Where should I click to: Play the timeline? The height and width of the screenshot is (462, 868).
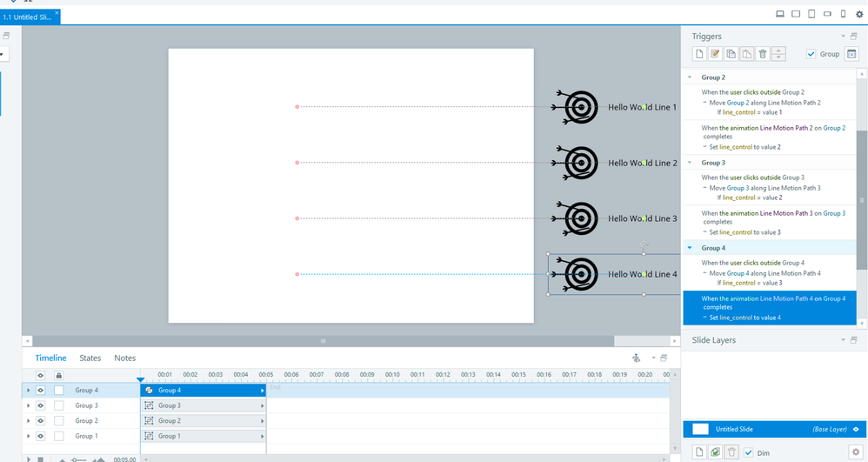29,459
